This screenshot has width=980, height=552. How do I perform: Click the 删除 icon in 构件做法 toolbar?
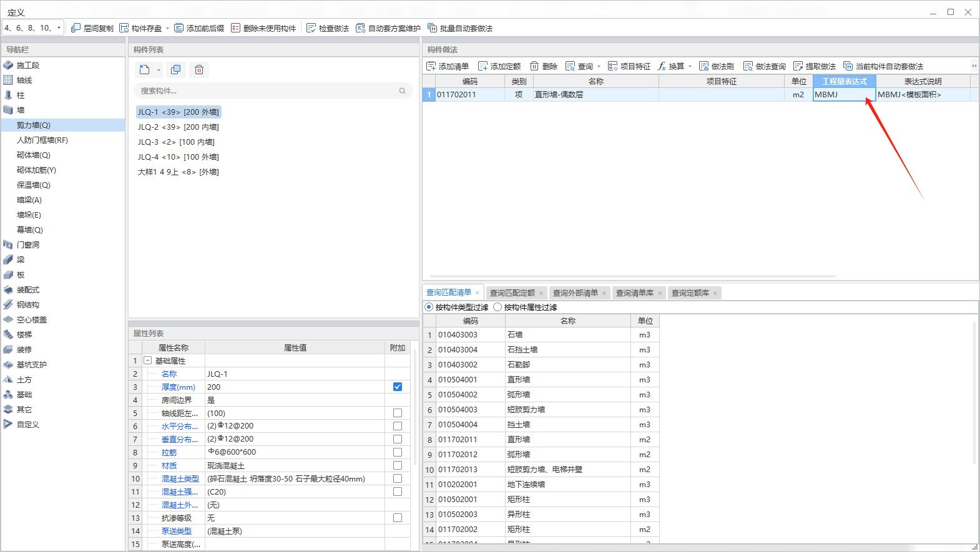click(x=534, y=66)
